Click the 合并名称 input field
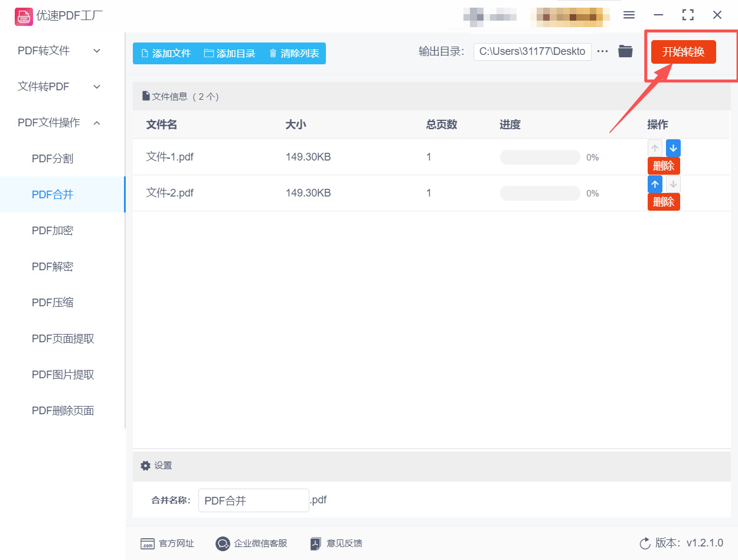This screenshot has width=738, height=560. 254,500
